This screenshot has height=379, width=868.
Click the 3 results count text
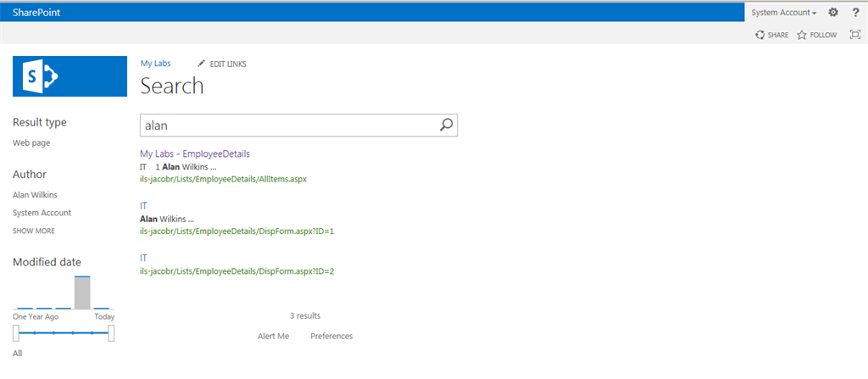305,315
